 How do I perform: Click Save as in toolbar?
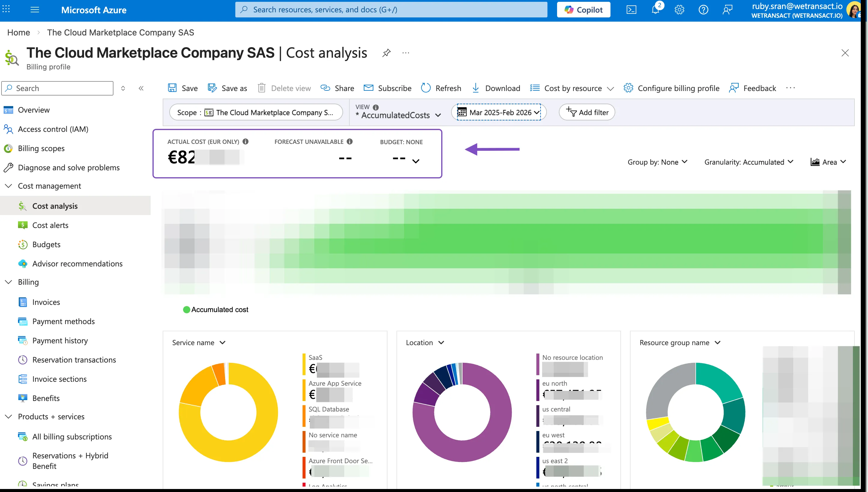227,88
